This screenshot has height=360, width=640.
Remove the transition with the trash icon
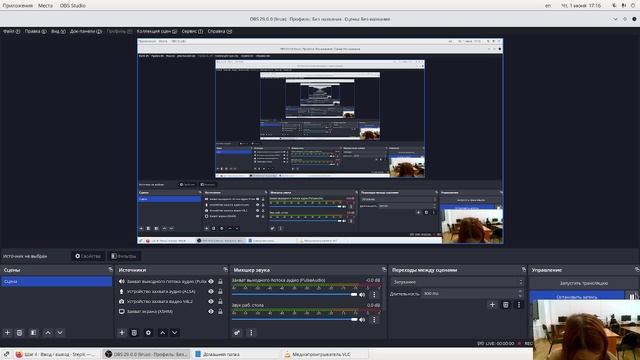tap(506, 304)
